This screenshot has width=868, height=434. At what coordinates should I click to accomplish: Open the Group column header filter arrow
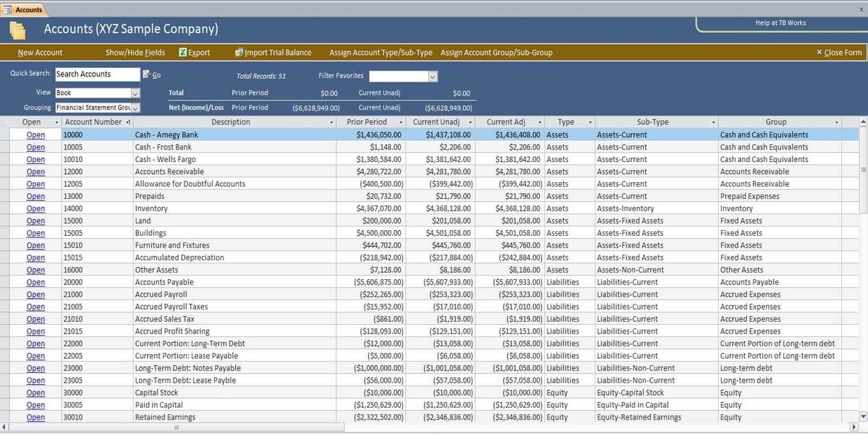838,122
